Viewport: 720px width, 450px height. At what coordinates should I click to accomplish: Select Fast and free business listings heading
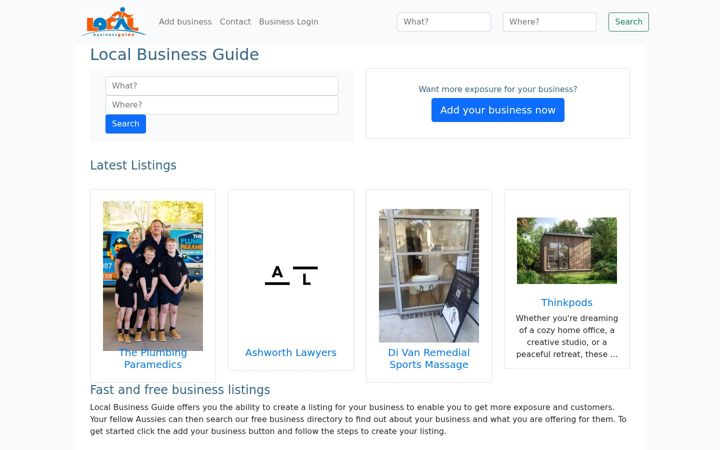tap(180, 390)
